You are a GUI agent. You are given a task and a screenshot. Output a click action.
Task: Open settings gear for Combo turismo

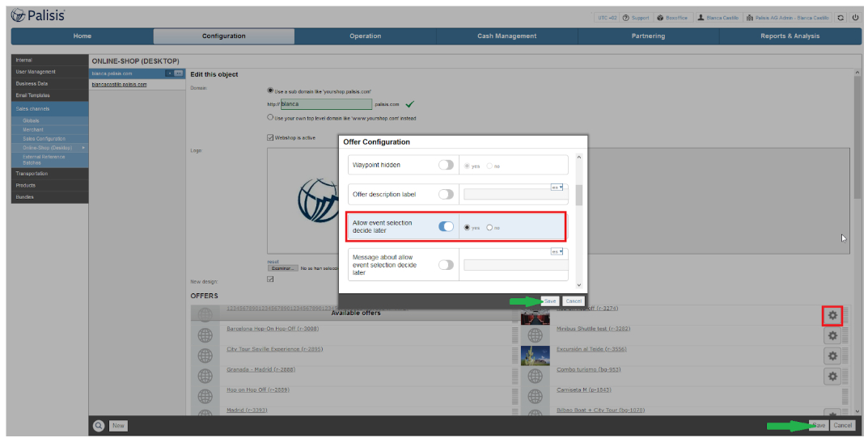[x=832, y=377]
